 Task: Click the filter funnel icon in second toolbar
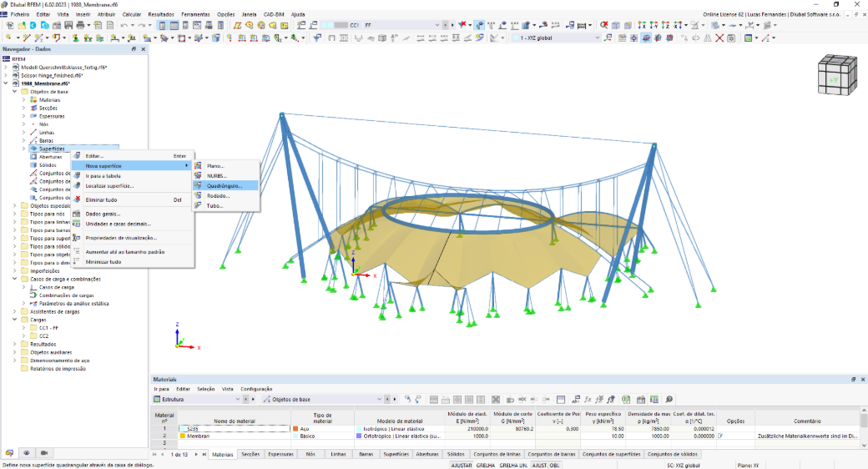point(316,38)
